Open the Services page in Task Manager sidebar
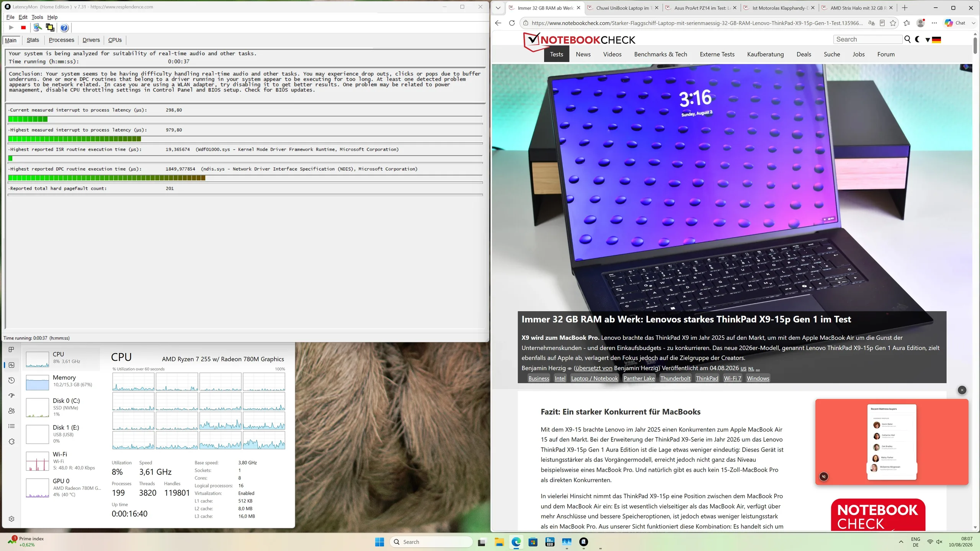 (x=11, y=442)
